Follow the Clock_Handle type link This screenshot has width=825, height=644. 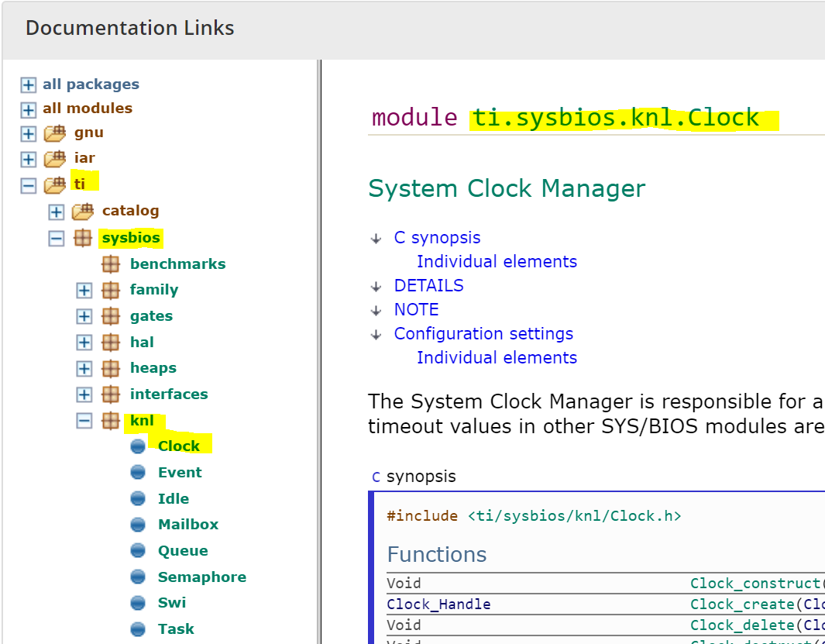coord(438,604)
